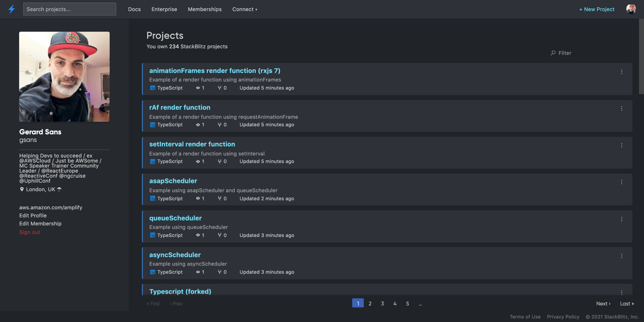Open three-dot menu for queueScheduler project
Viewport: 644px width, 322px height.
pos(622,219)
